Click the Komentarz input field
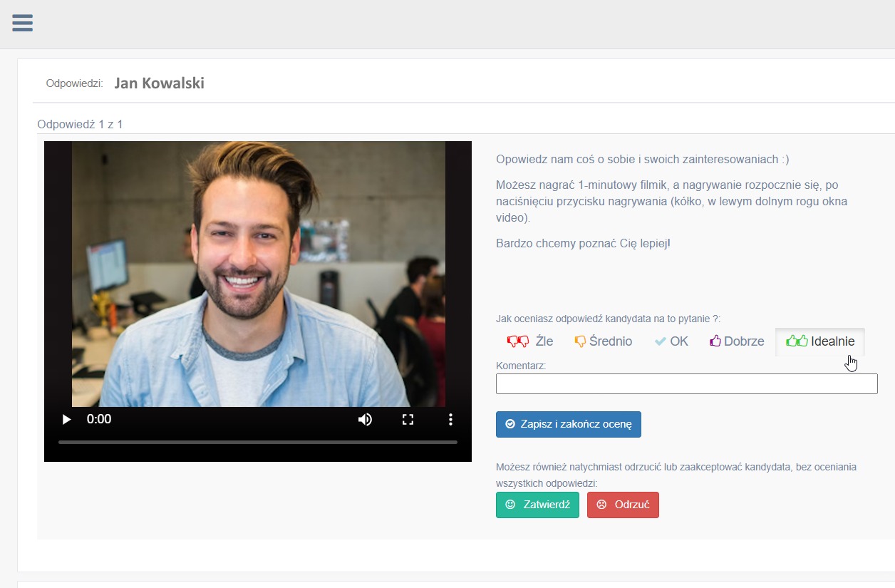This screenshot has width=895, height=588. coord(686,383)
